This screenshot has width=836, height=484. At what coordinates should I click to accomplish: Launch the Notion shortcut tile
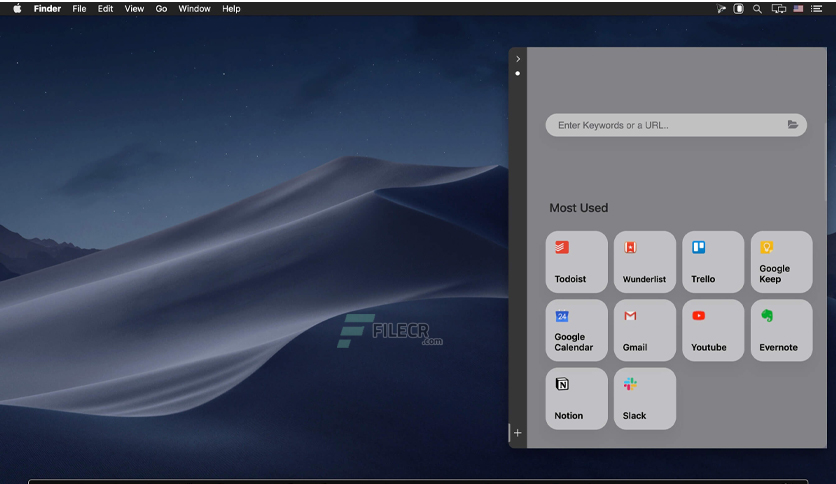(576, 398)
